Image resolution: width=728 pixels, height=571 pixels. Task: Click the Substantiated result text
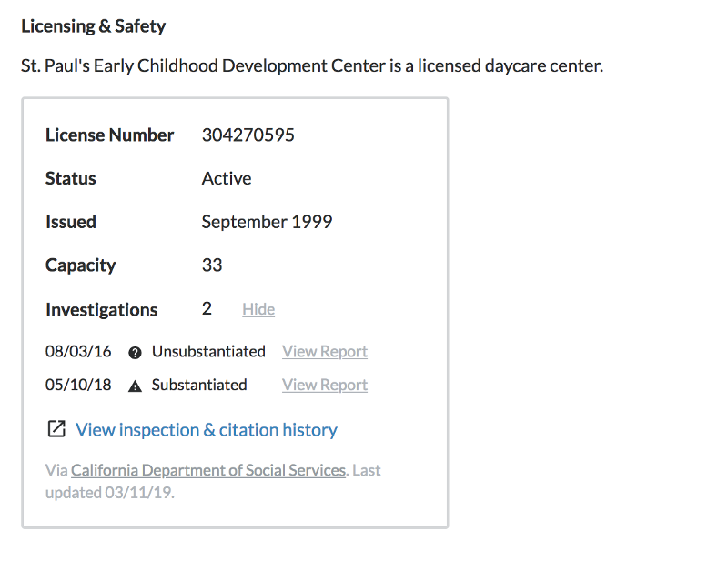[199, 385]
